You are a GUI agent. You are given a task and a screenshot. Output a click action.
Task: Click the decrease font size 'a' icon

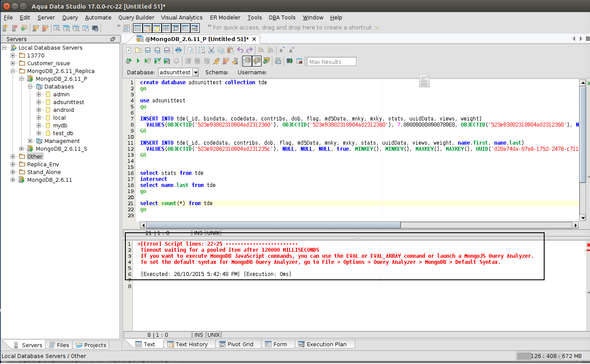pyautogui.click(x=282, y=50)
